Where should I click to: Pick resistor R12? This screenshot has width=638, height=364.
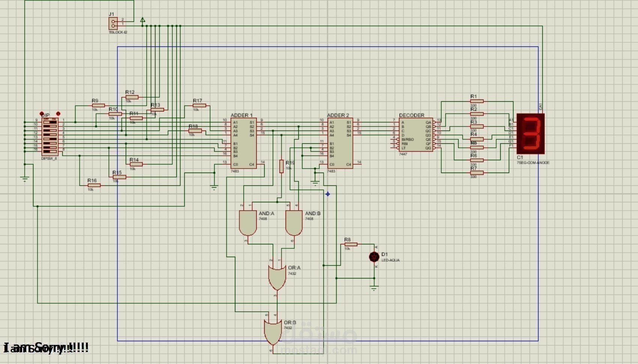pyautogui.click(x=132, y=97)
